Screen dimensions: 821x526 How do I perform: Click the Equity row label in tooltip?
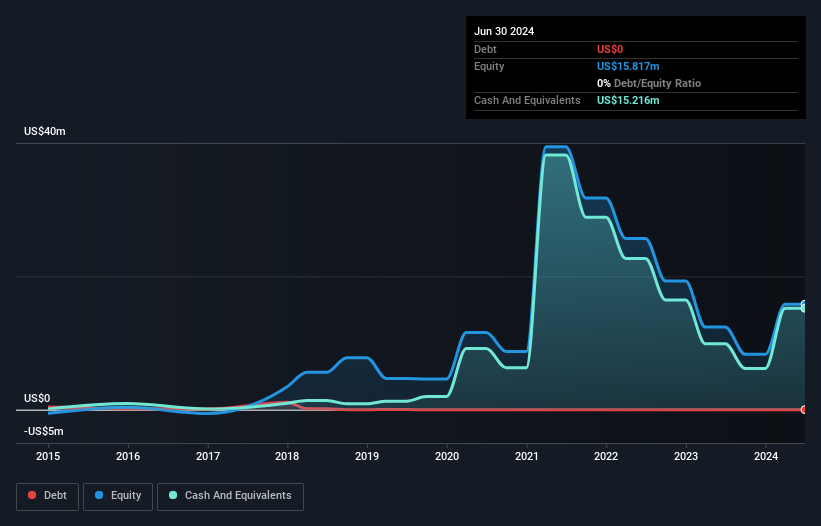click(x=489, y=66)
